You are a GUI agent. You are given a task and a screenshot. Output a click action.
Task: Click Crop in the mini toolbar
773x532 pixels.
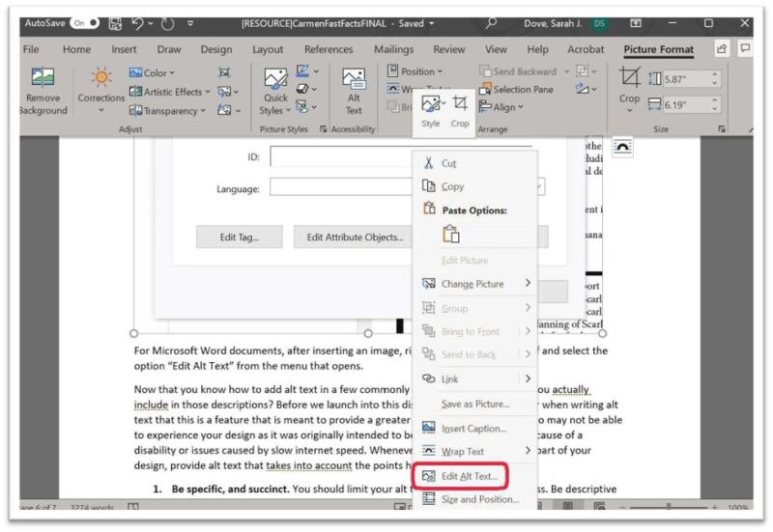460,112
